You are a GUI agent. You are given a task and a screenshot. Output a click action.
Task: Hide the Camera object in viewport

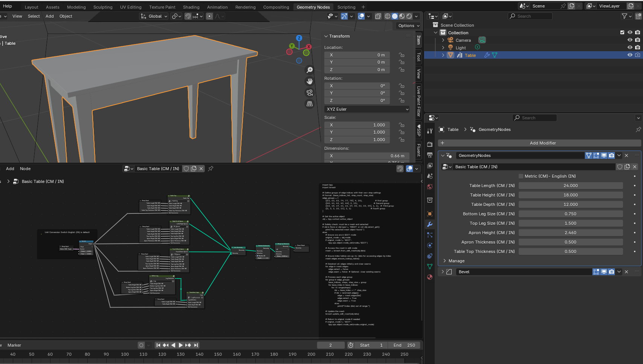click(x=630, y=40)
